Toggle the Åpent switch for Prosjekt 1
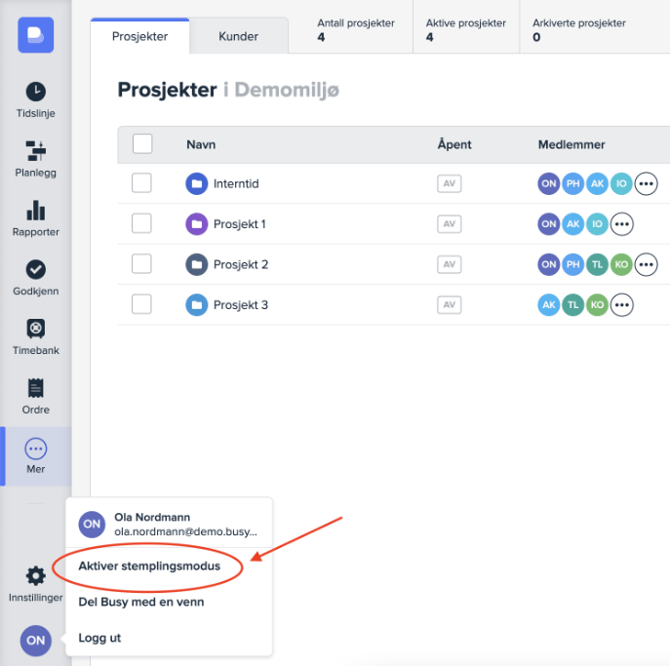Image resolution: width=670 pixels, height=666 pixels. [x=449, y=224]
